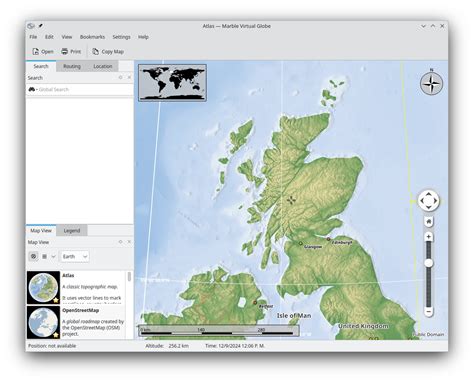Pan the map right with the navigation arrow
474x382 pixels.
tap(435, 201)
